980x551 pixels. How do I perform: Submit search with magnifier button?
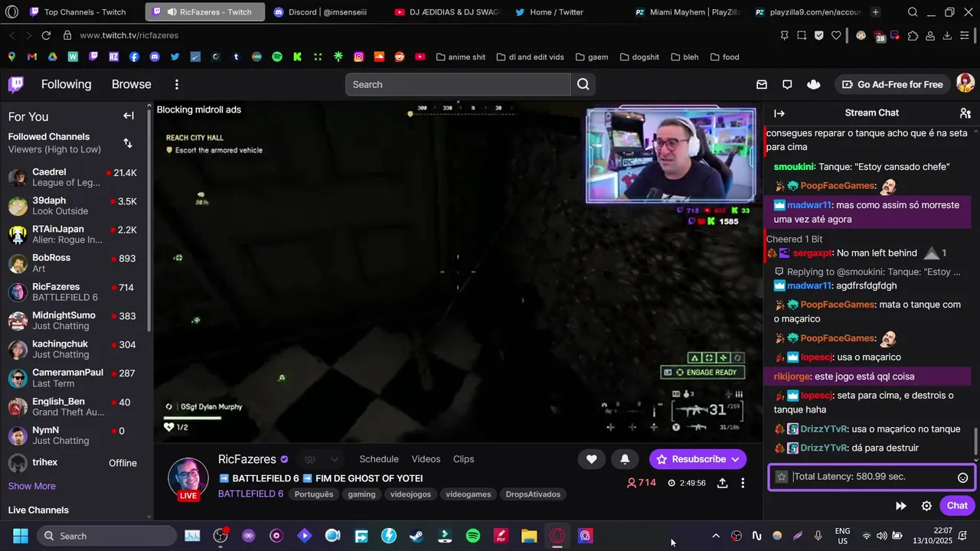[583, 84]
